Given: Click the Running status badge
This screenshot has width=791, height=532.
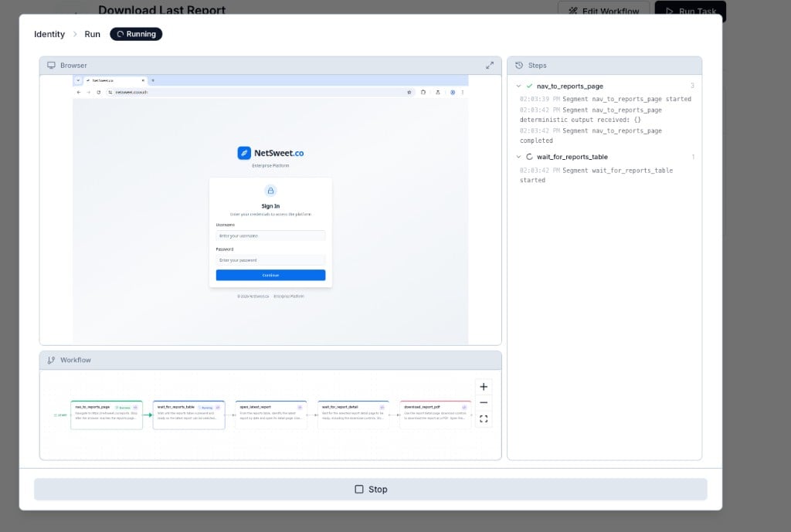Looking at the screenshot, I should pos(136,34).
